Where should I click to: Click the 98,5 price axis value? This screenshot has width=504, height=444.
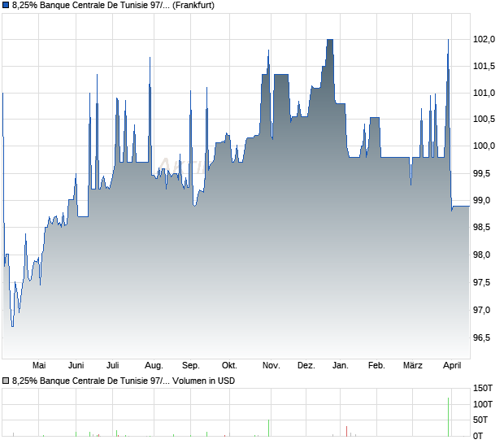(x=482, y=228)
